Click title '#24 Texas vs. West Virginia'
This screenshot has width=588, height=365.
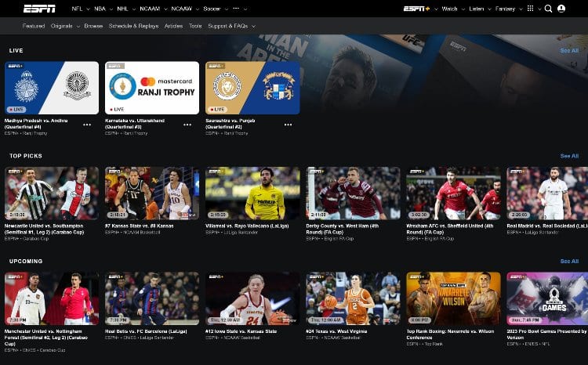tap(336, 331)
